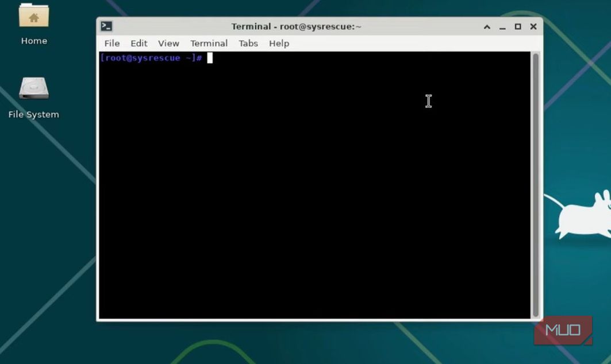Click the block cursor in the terminal
Viewport: 611px width, 364px height.
point(210,58)
